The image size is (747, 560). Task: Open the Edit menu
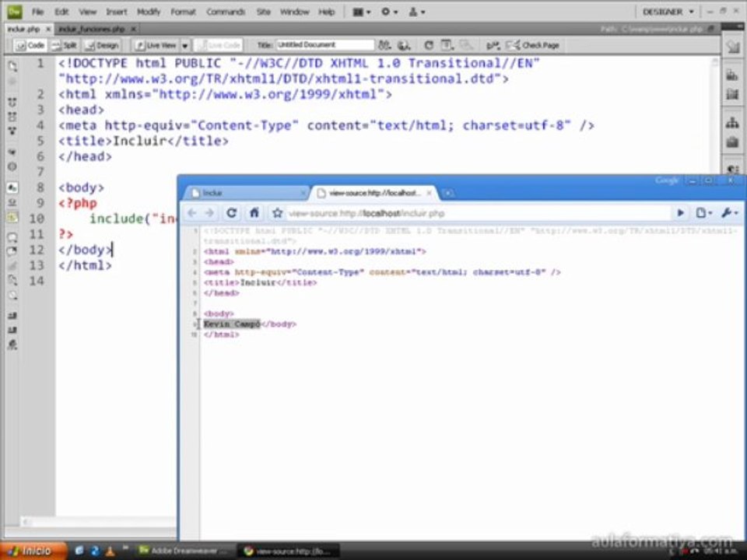(x=61, y=12)
